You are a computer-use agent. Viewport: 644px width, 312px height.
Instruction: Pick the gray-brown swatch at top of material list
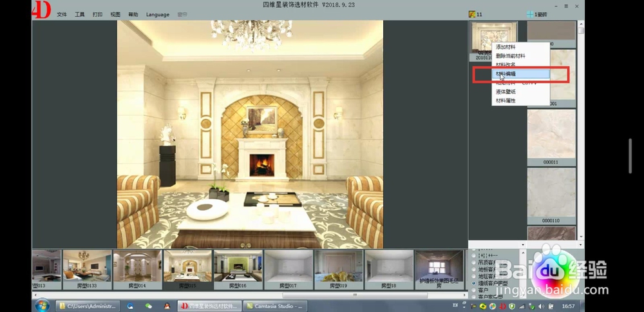[551, 31]
